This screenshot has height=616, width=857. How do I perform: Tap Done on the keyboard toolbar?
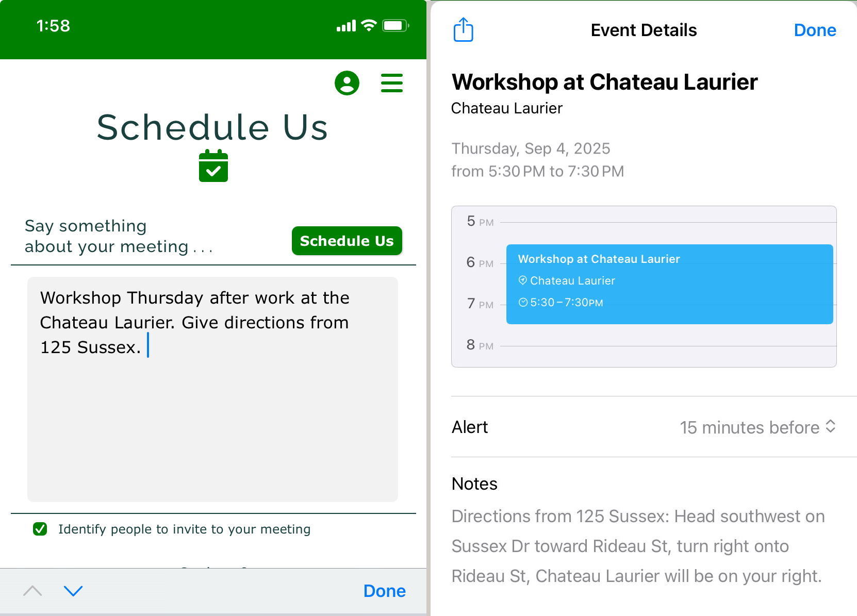(x=384, y=591)
